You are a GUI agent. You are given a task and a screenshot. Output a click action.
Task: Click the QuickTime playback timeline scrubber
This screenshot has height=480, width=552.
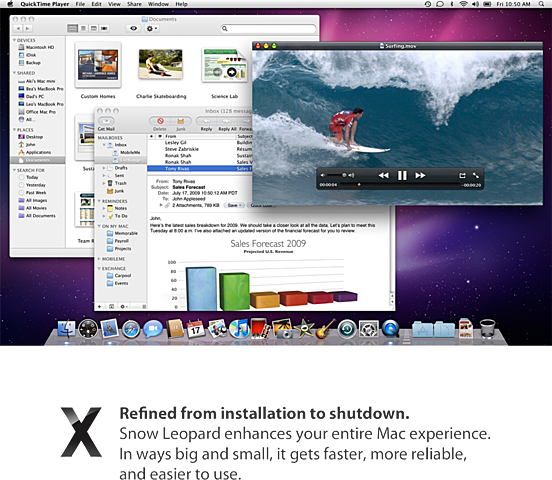400,185
